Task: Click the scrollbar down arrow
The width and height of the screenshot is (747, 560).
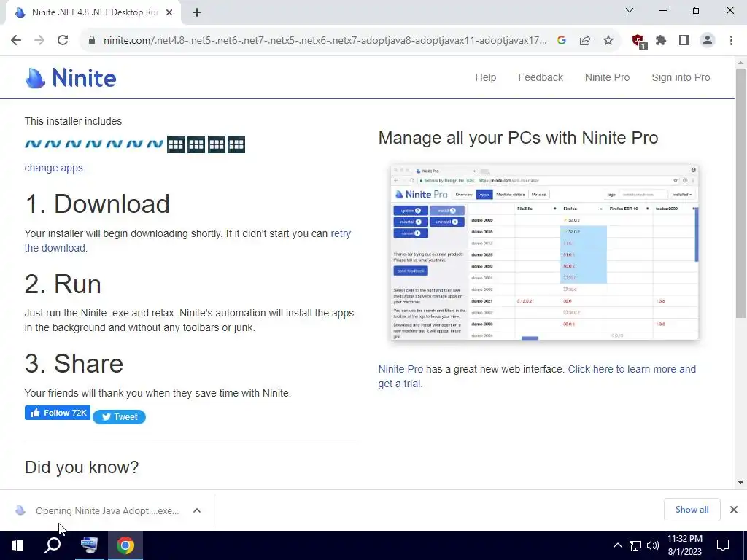Action: (740, 483)
